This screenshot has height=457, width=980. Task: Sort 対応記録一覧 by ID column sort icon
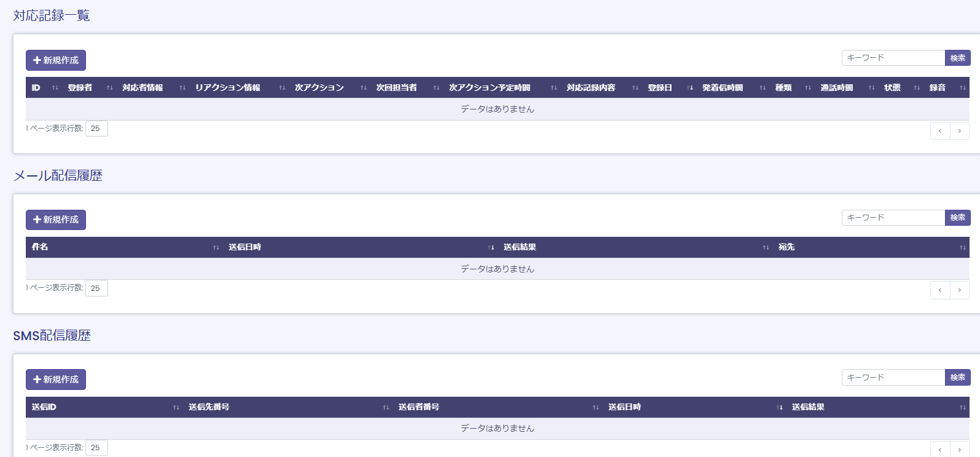pyautogui.click(x=55, y=88)
